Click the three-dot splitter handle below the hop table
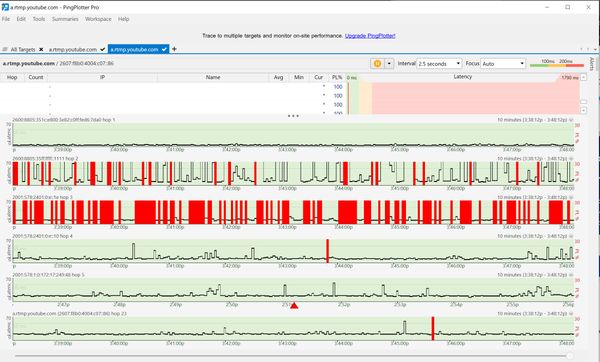 [293, 116]
